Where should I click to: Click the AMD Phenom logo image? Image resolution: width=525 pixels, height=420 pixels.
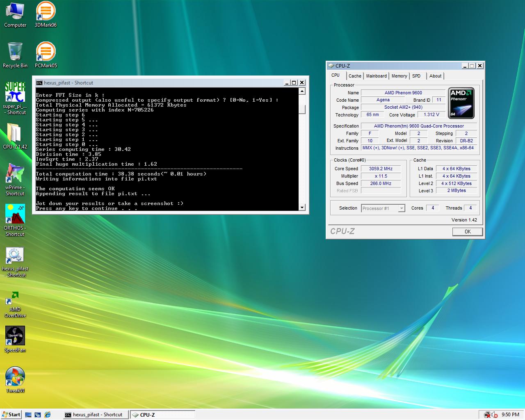461,103
